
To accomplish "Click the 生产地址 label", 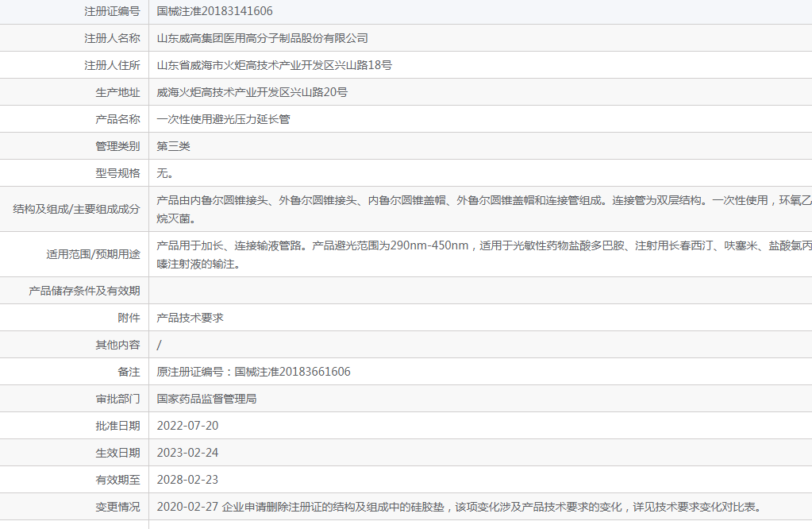I will (x=117, y=92).
